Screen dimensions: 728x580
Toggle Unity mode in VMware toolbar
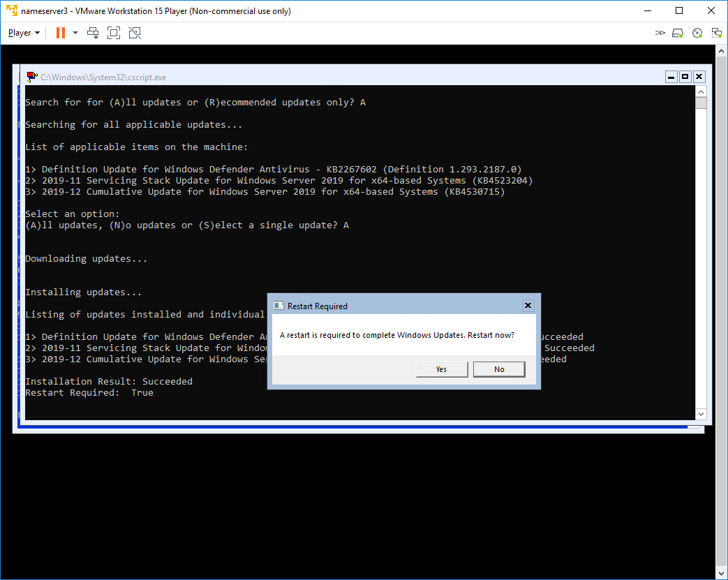pyautogui.click(x=135, y=33)
